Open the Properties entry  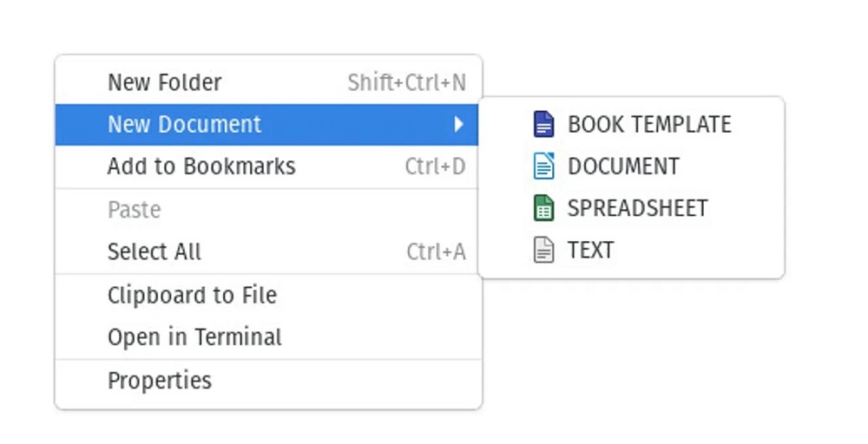coord(160,381)
